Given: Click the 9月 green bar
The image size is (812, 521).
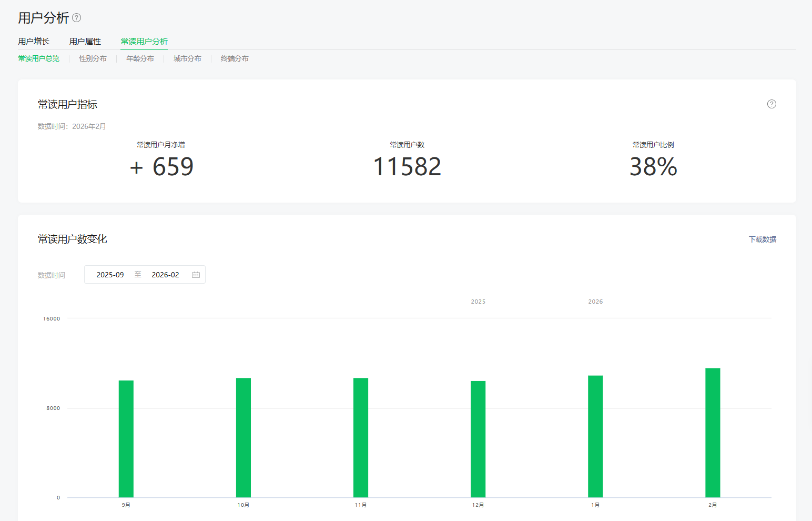Looking at the screenshot, I should [126, 439].
